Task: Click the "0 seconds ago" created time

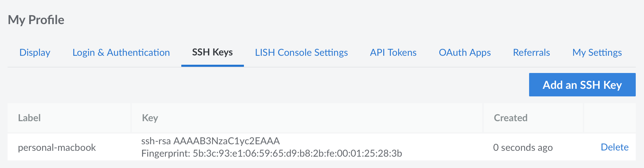Action: [x=523, y=148]
